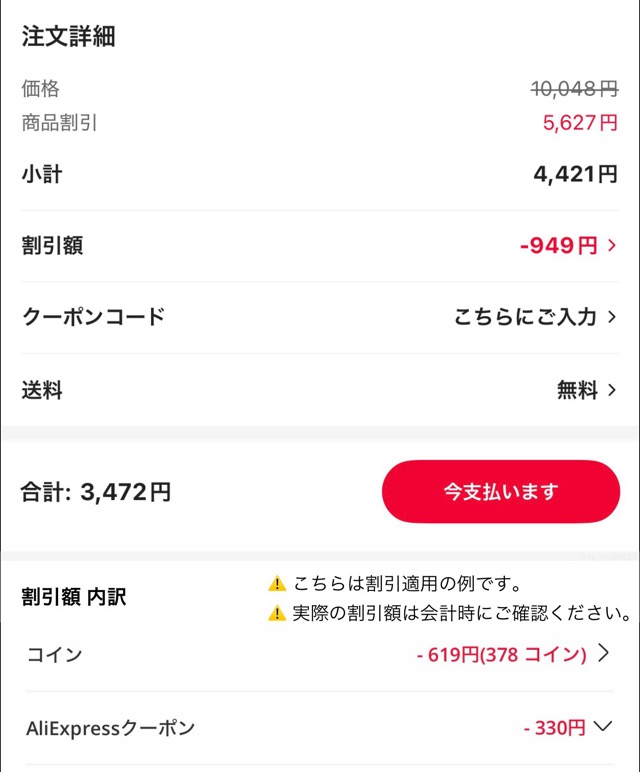Image resolution: width=640 pixels, height=772 pixels.
Task: Open the クーポンコード row label
Action: click(93, 318)
